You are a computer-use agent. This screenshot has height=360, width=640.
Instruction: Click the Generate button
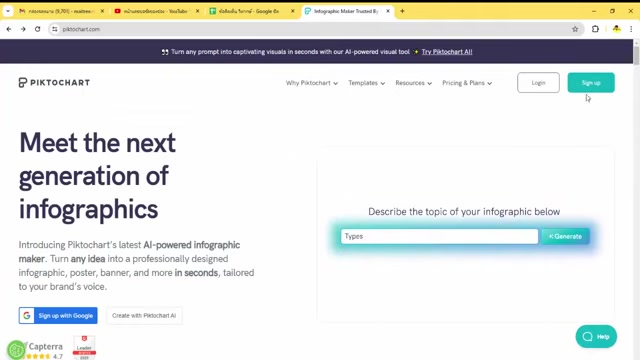(x=565, y=236)
